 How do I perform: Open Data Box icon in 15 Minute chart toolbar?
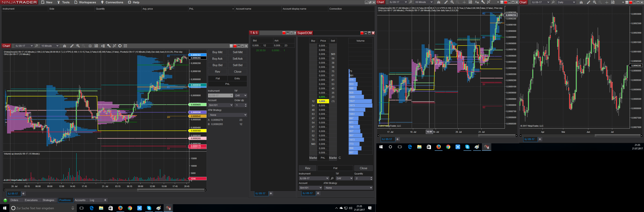click(96, 46)
